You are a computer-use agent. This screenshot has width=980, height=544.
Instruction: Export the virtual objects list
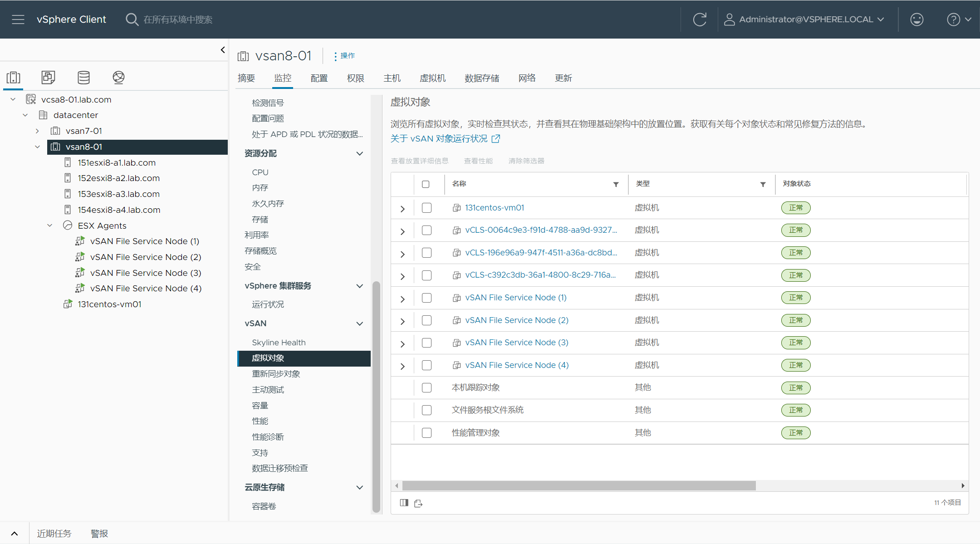pos(418,503)
